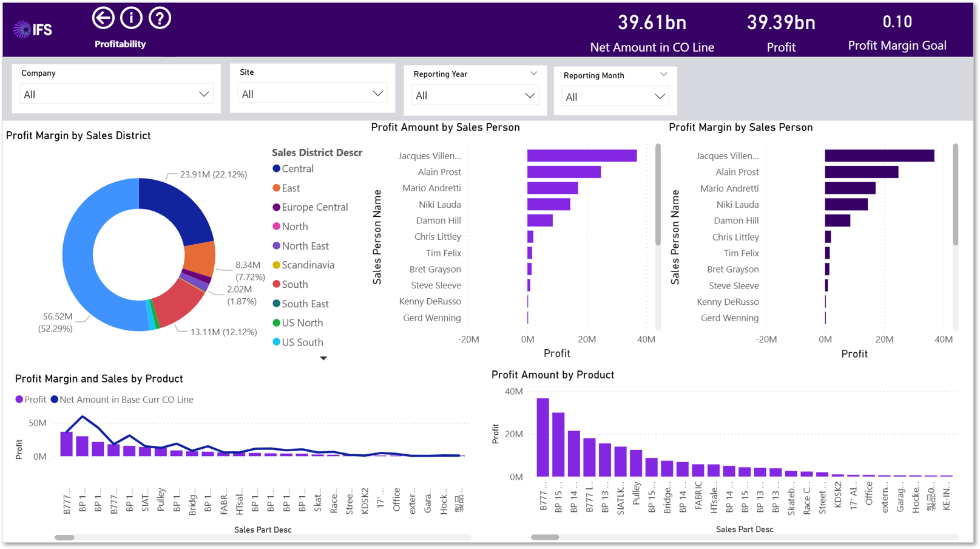Expand the Company dropdown

[116, 94]
